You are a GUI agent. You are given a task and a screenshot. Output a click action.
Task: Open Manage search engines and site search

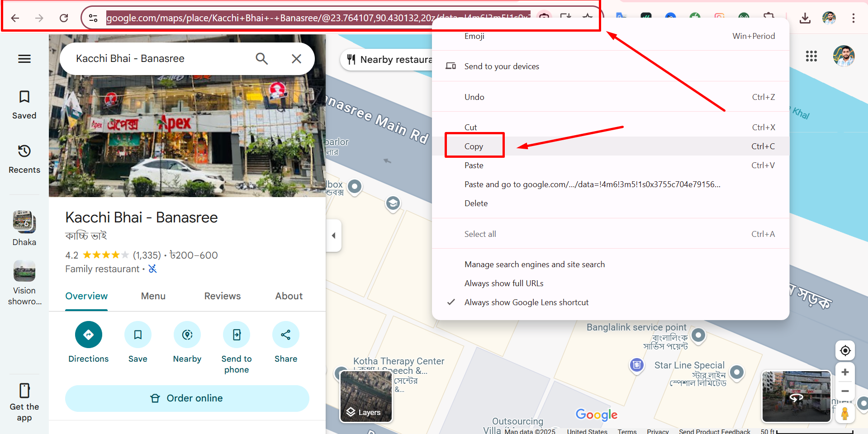[x=611, y=264]
